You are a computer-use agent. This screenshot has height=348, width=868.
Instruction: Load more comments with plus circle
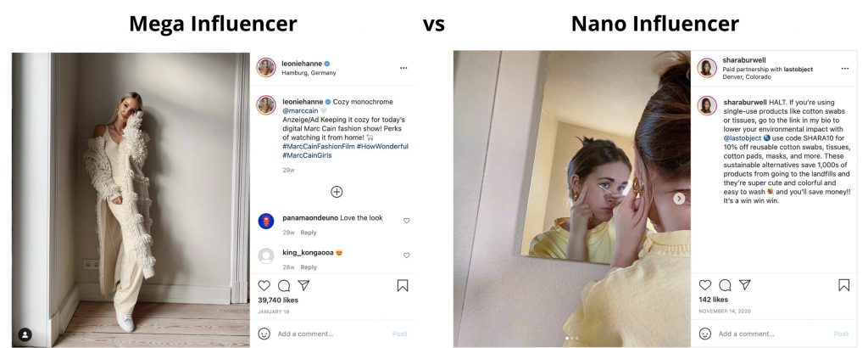pos(337,192)
